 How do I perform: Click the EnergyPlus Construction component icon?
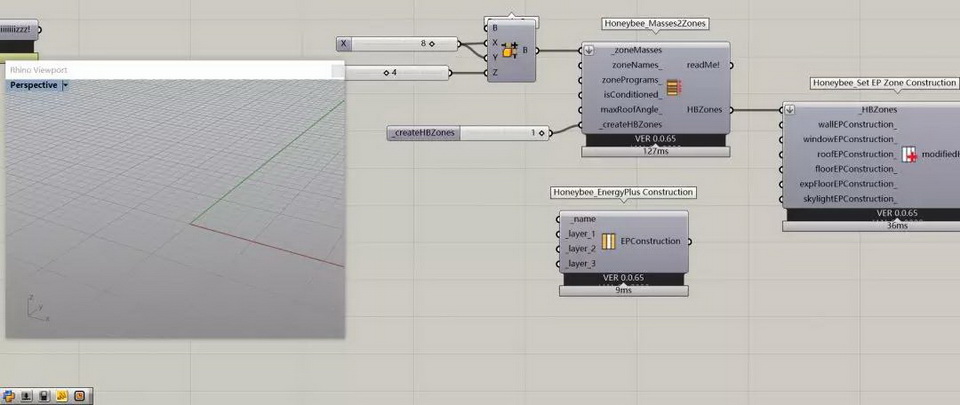click(x=609, y=241)
